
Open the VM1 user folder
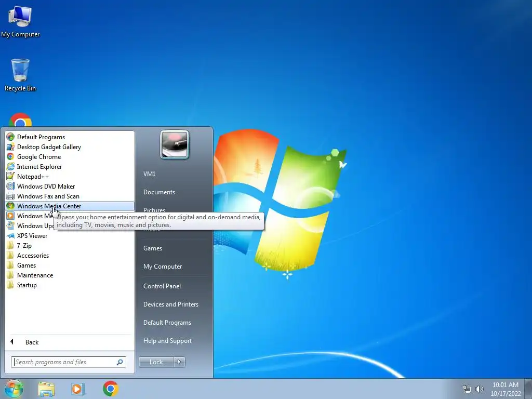pyautogui.click(x=149, y=174)
